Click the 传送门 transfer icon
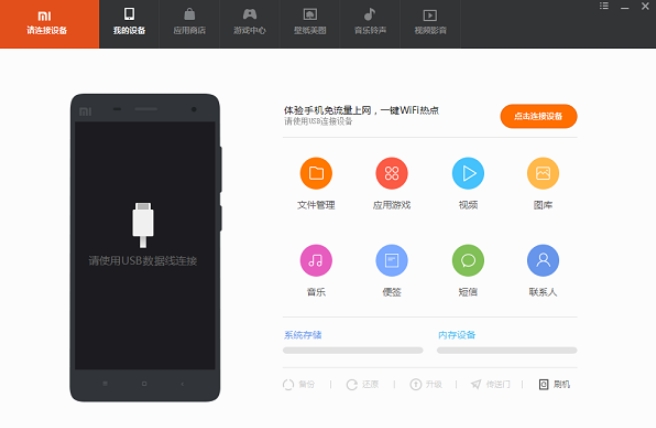Viewport: 656px width, 428px height. [476, 384]
